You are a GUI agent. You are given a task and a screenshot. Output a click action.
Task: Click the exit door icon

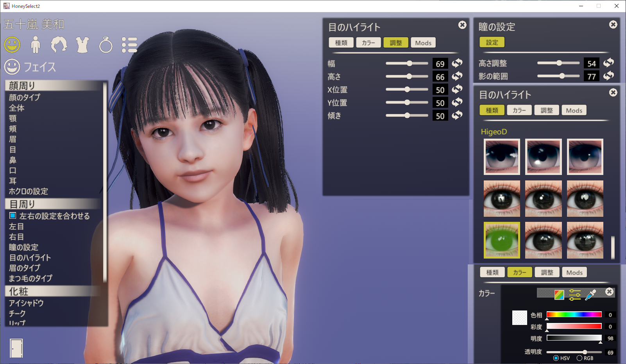point(16,348)
